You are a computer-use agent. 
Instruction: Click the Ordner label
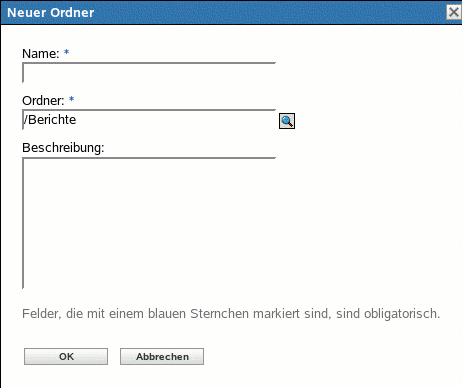tap(43, 101)
